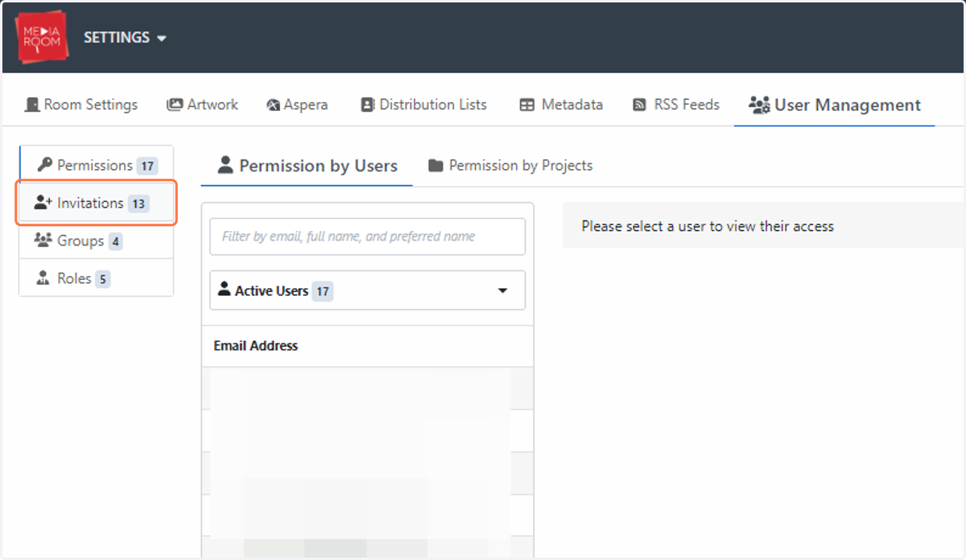Screen dimensions: 966x560
Task: Click the users-cog icon beside User Management
Action: pyautogui.click(x=759, y=105)
